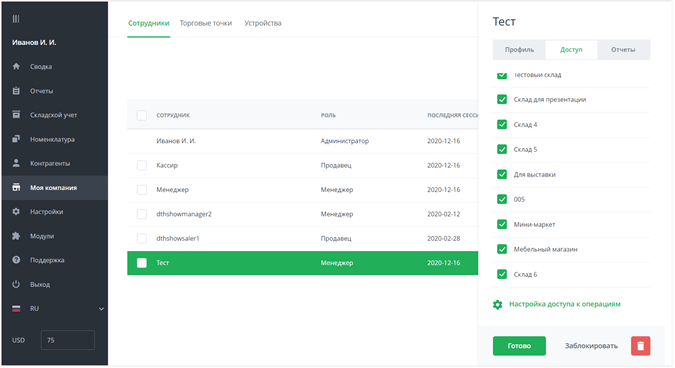Screen dimensions: 675x368
Task: Open Сводка home icon in sidebar
Action: pos(16,66)
